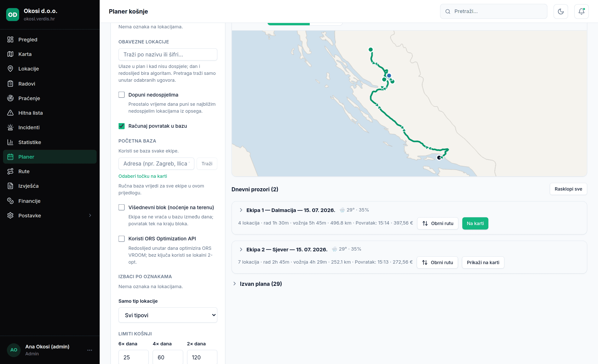Click the Incidenti siren icon

(10, 127)
